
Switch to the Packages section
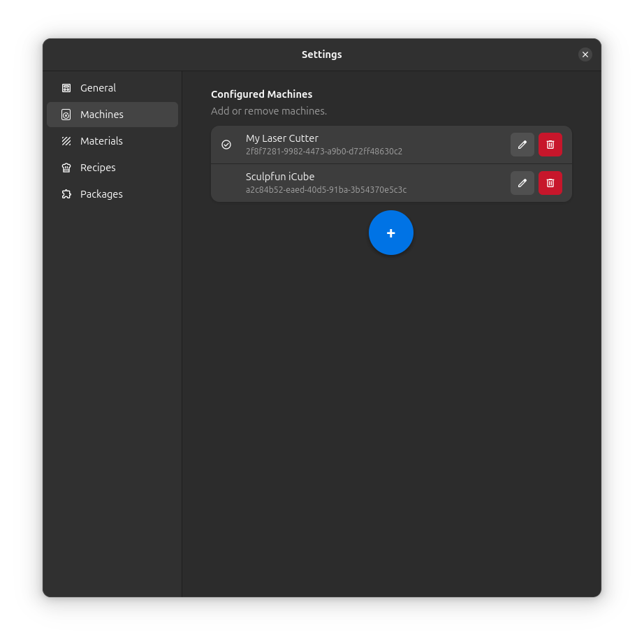tap(101, 194)
